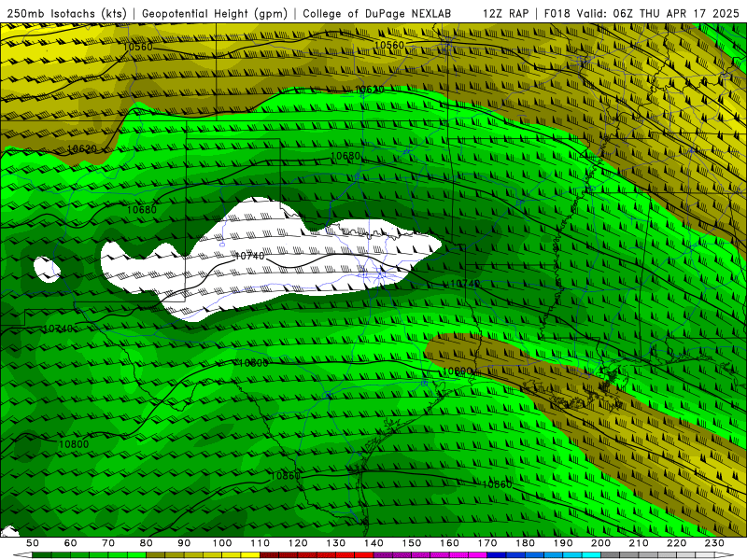Viewport: 747px width, 560px height.
Task: Click the '250mb Isotachs (kts)' title text
Action: tap(66, 14)
